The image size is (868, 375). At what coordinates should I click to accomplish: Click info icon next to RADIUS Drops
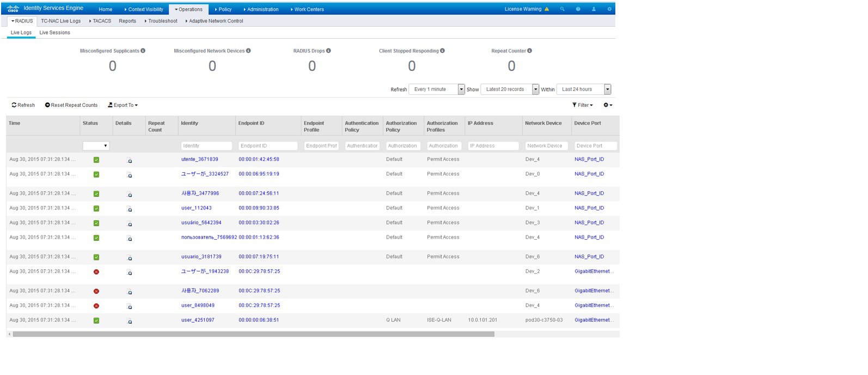tap(328, 51)
